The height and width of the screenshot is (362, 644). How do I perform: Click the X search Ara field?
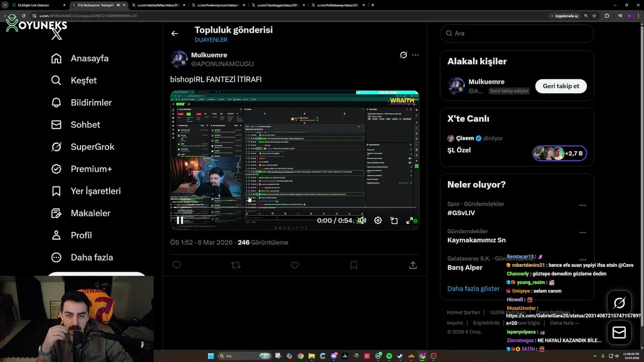click(517, 33)
